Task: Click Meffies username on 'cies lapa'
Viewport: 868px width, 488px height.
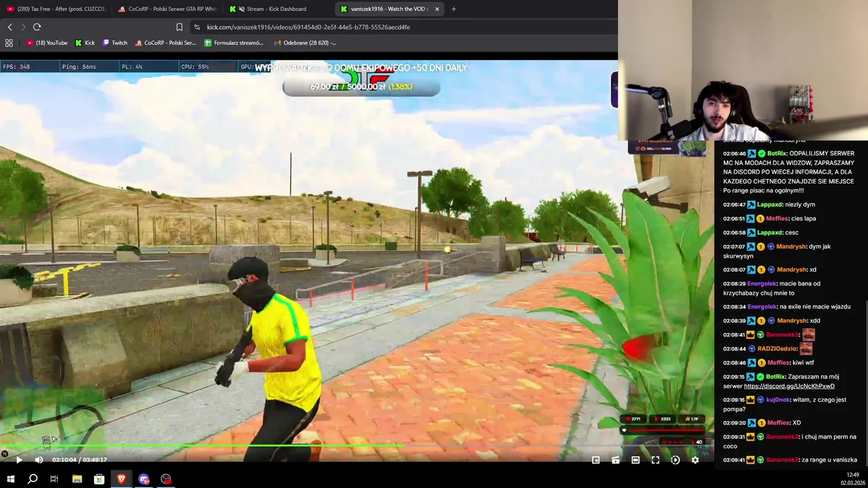Action: coord(777,218)
